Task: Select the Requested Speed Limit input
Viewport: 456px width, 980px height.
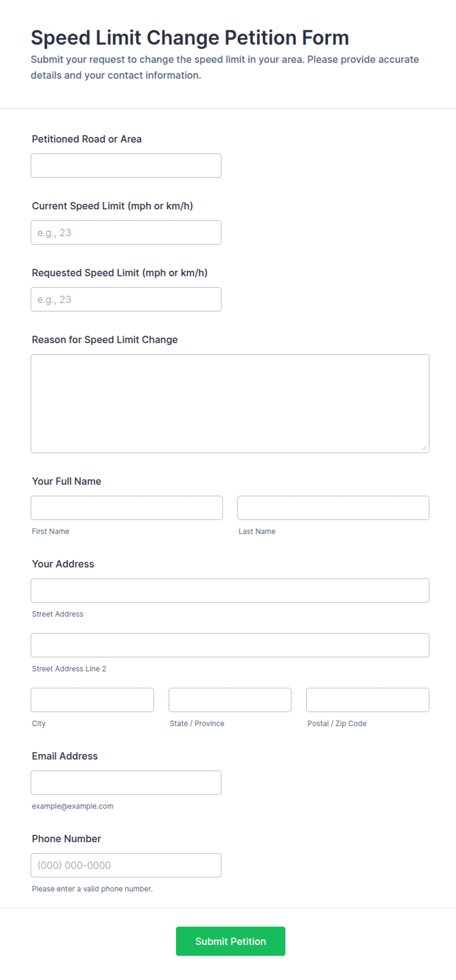Action: click(x=126, y=299)
